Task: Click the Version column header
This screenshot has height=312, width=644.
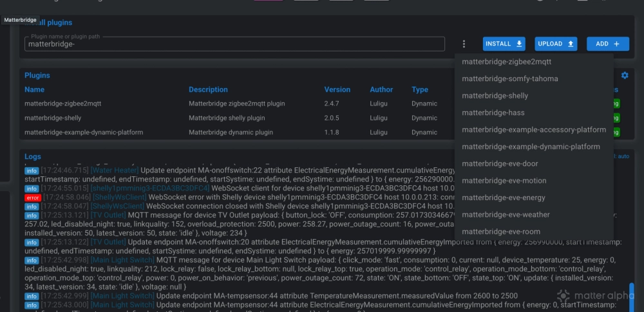Action: click(x=337, y=89)
